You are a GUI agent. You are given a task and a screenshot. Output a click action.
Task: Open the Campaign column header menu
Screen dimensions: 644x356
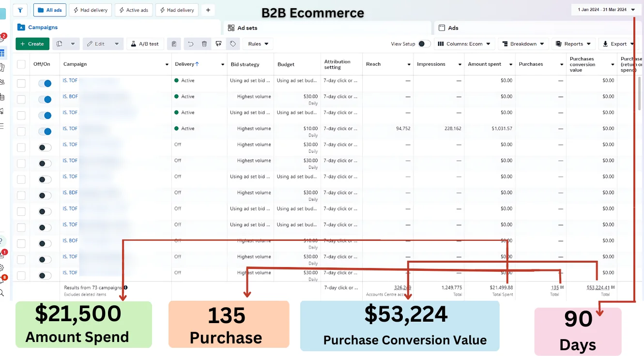167,64
